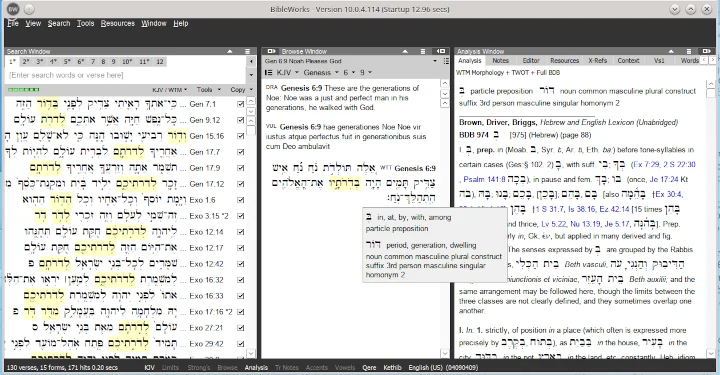Collapse the Analysis Window with its triangle icon
This screenshot has height=375, width=720.
[671, 51]
